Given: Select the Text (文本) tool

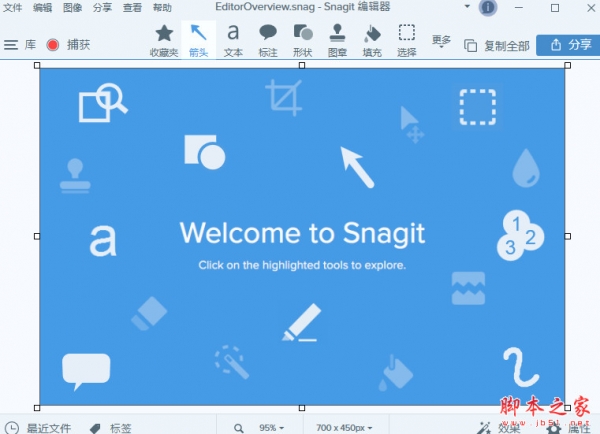Looking at the screenshot, I should (233, 40).
